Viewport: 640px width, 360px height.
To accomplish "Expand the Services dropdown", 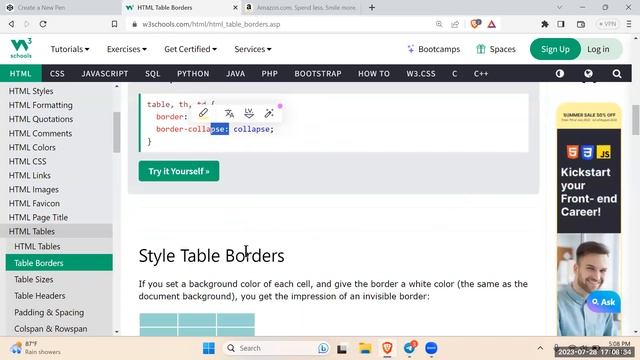I will (x=253, y=49).
